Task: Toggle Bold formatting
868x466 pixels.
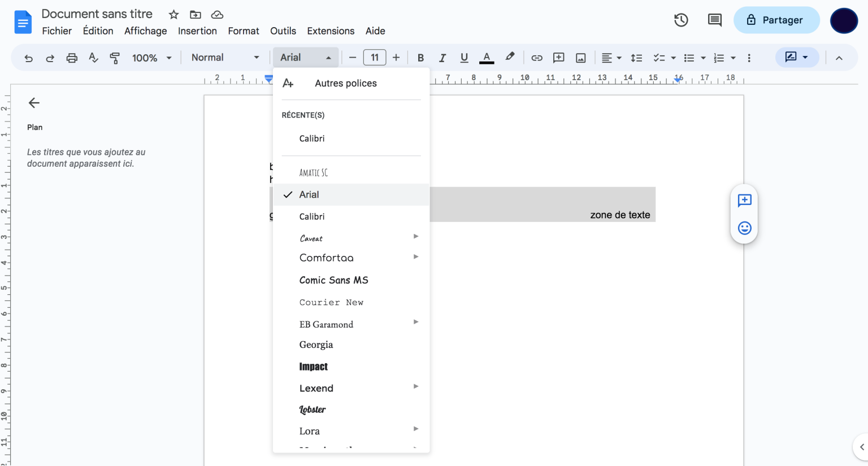Action: [420, 58]
